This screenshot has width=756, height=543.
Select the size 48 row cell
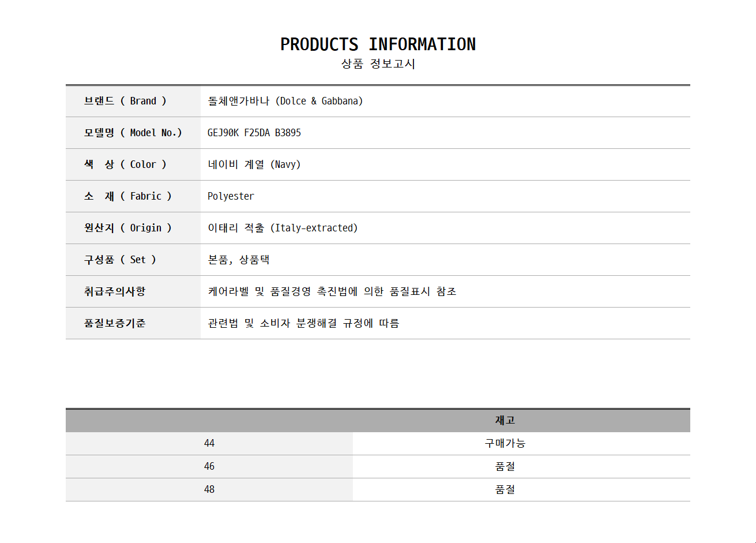pos(209,489)
